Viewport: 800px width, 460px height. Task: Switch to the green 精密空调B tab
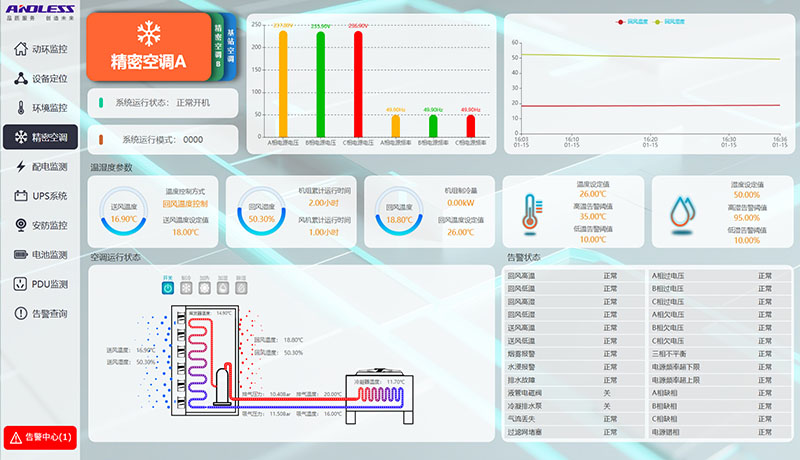click(x=218, y=45)
